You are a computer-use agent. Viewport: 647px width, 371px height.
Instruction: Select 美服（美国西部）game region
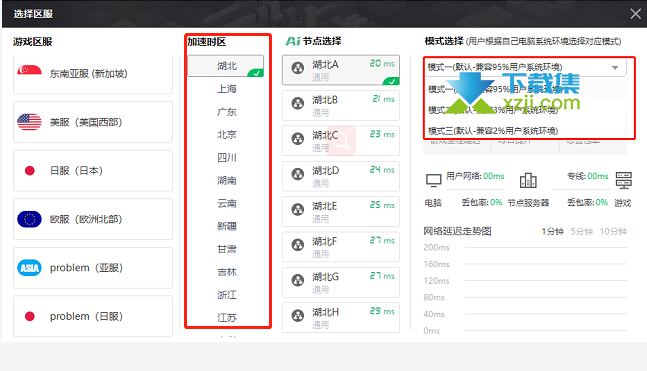pyautogui.click(x=93, y=122)
